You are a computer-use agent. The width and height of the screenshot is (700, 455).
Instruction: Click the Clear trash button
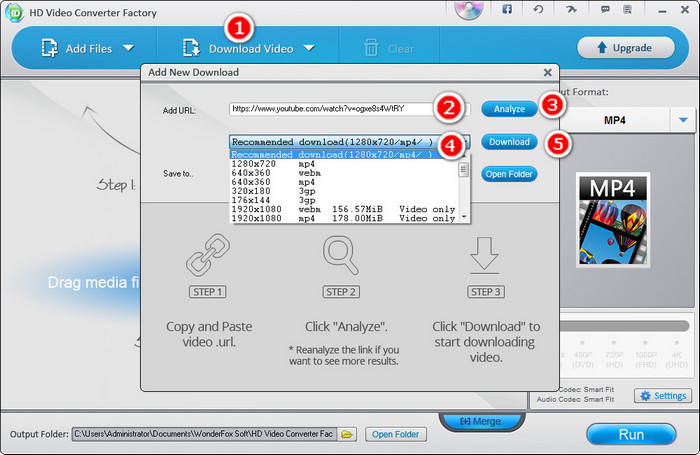pos(389,48)
